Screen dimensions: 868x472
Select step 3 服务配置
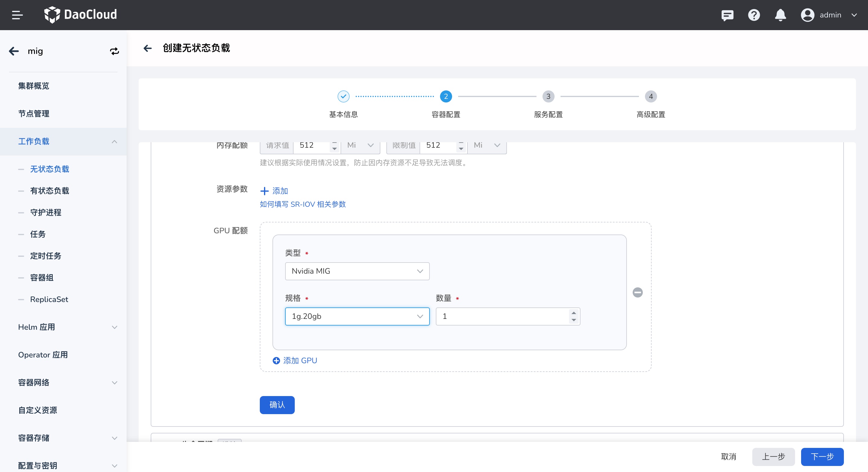coord(548,96)
